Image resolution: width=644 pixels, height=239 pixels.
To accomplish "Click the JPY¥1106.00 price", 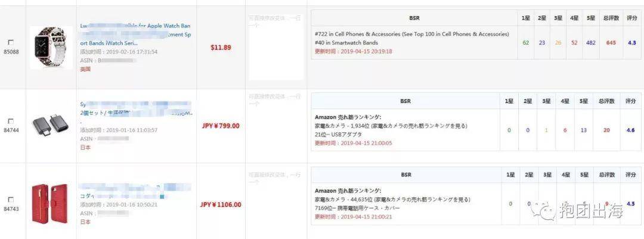I will point(221,204).
